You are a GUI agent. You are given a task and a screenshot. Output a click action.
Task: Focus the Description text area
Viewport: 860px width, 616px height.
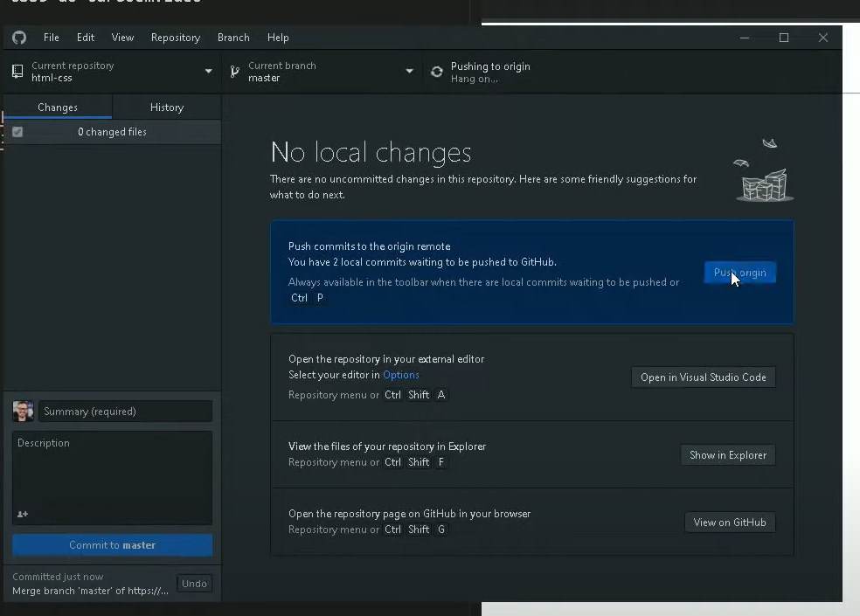tap(113, 478)
